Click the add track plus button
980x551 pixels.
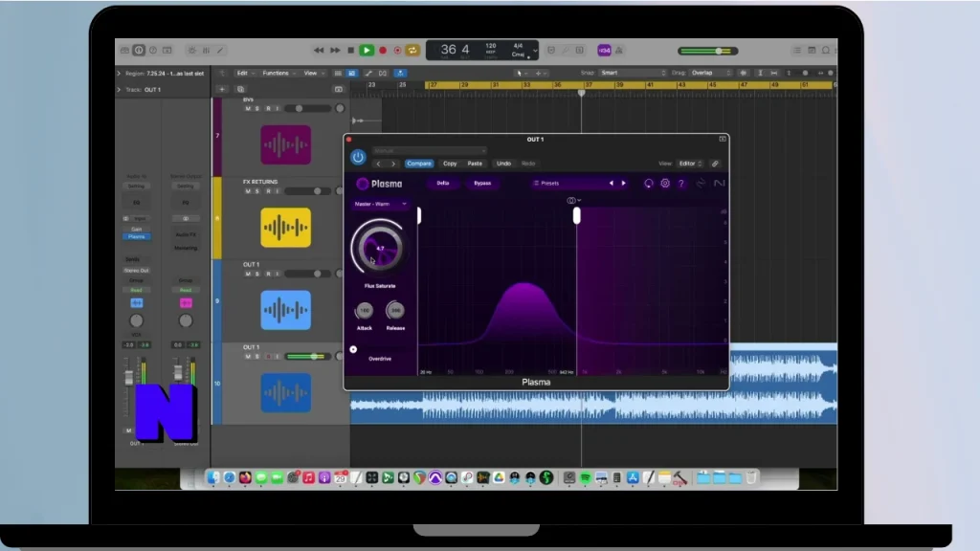pos(222,89)
